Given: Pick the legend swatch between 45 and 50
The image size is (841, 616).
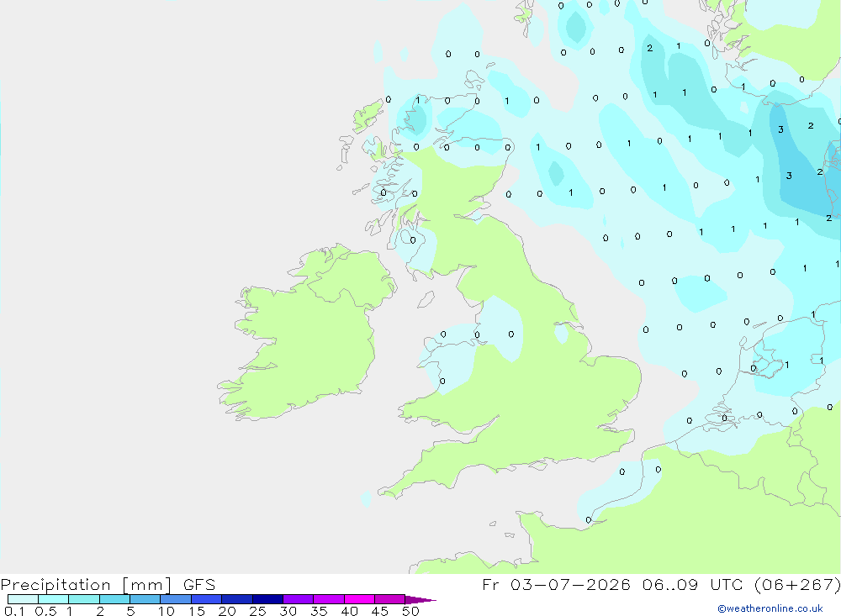Looking at the screenshot, I should click(x=390, y=599).
